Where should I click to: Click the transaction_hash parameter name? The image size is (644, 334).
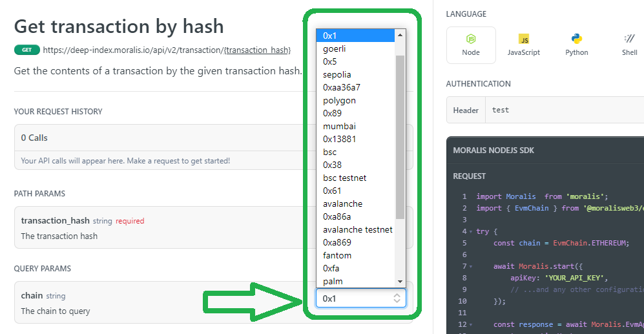click(56, 220)
